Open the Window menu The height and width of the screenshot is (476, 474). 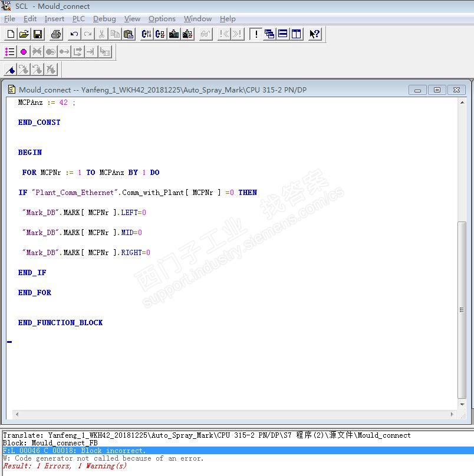197,19
